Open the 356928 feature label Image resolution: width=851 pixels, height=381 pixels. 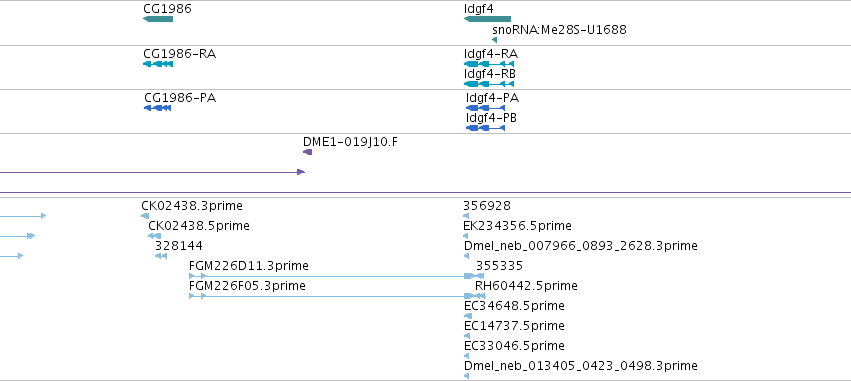[x=487, y=206]
